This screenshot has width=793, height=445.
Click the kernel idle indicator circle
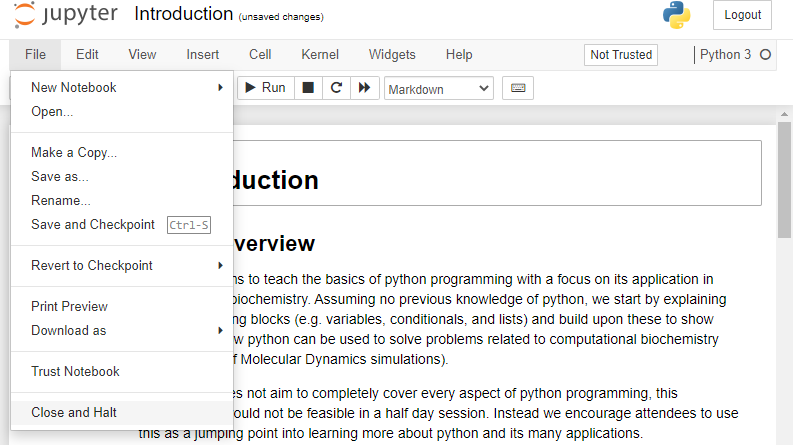tap(765, 55)
